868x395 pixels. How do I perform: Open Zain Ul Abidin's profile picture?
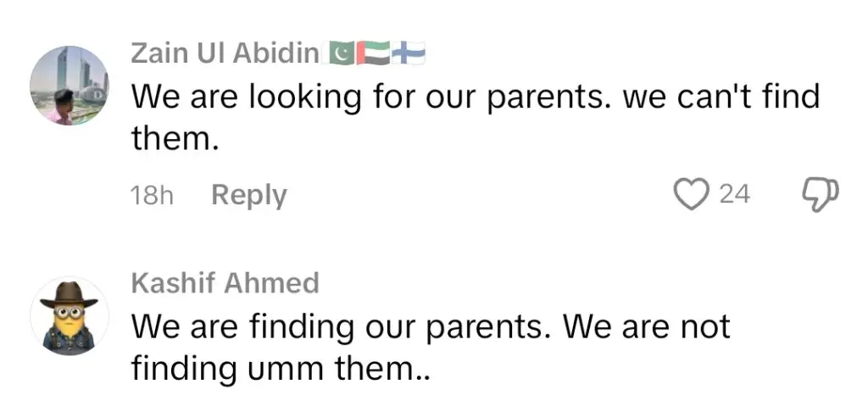pos(70,86)
